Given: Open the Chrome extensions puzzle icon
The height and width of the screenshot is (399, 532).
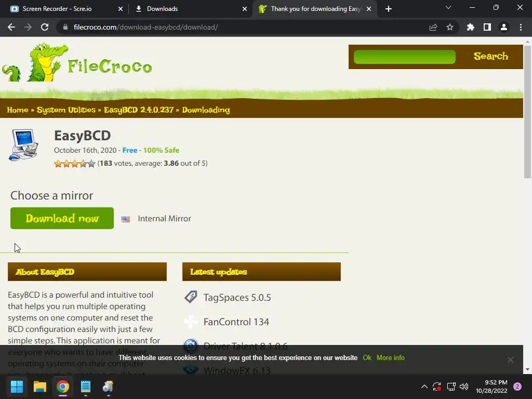Looking at the screenshot, I should point(471,27).
